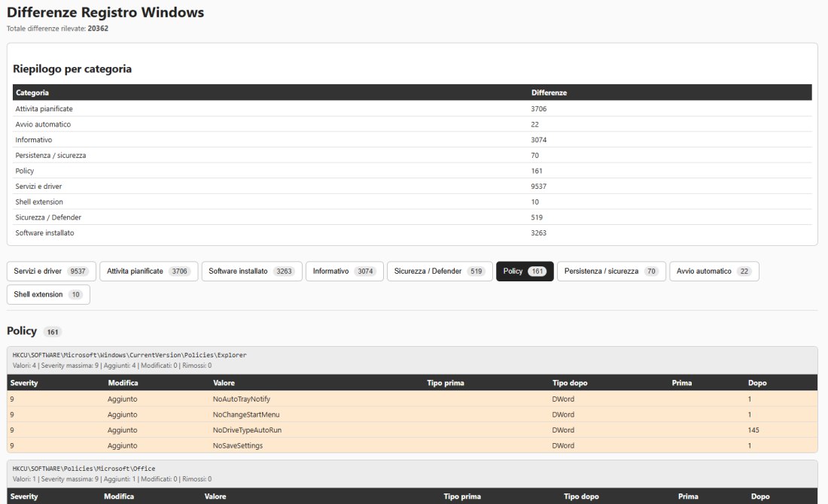The image size is (828, 504).
Task: Click DWord type in NoDriveTypeAutoRun row
Action: (564, 430)
